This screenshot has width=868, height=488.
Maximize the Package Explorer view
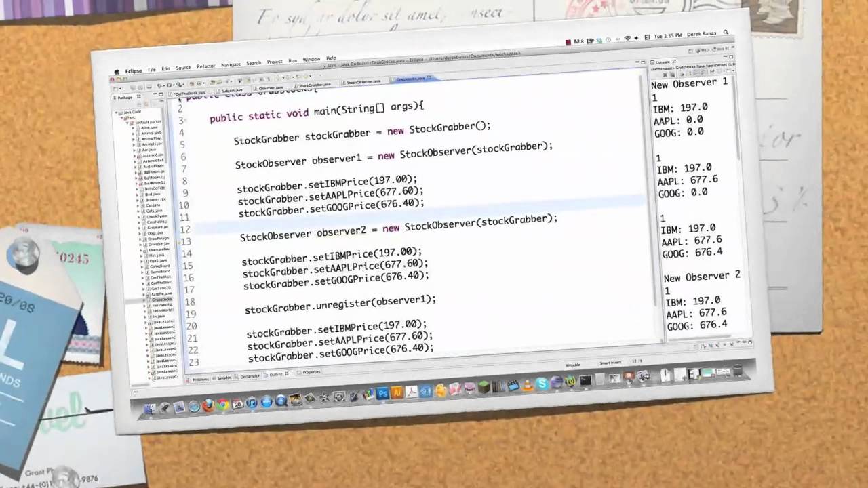pos(161,94)
